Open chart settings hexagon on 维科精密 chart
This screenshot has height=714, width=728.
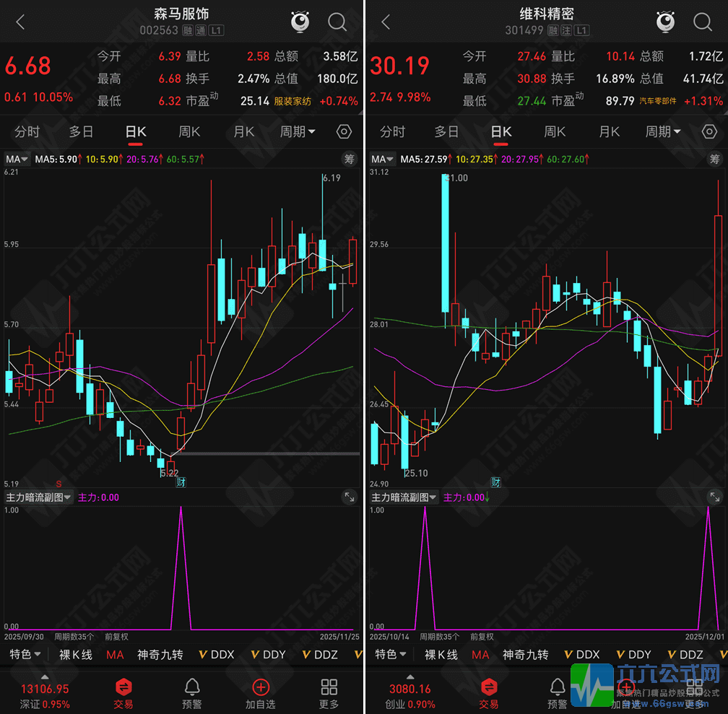709,132
